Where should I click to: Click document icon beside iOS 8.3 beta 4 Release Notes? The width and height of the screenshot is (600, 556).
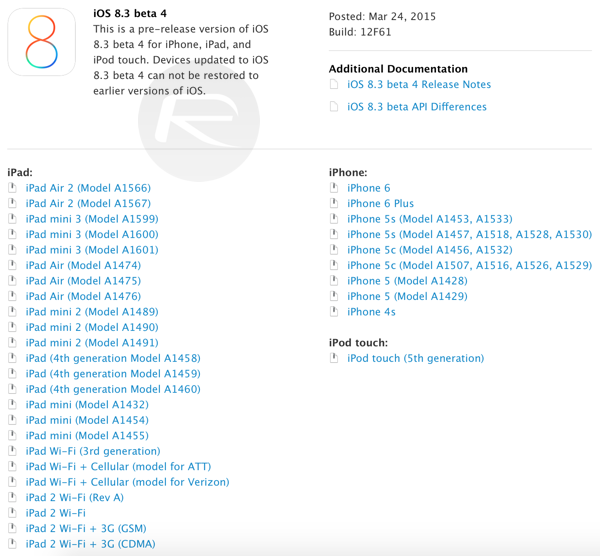click(x=334, y=84)
